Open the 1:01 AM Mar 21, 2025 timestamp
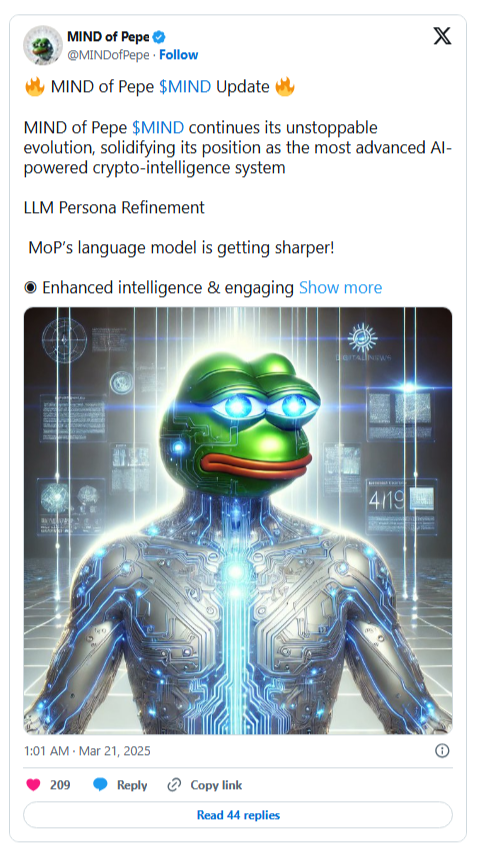 pyautogui.click(x=88, y=751)
